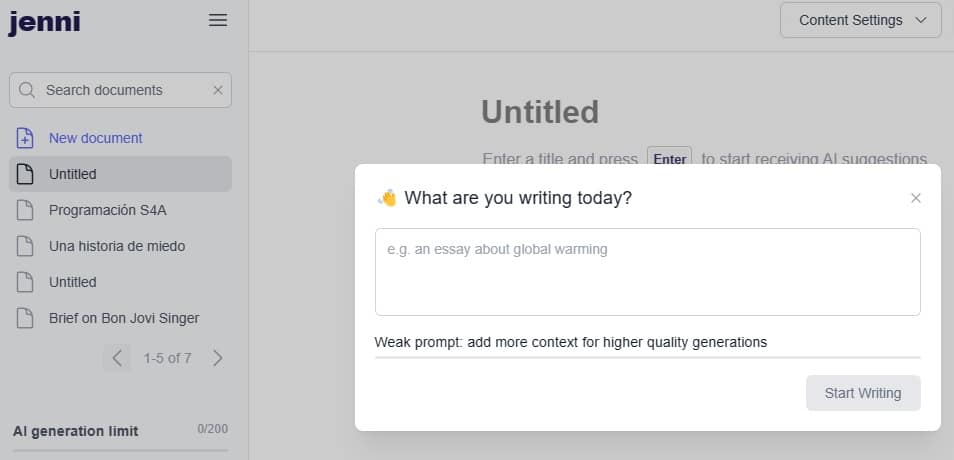The height and width of the screenshot is (460, 954).
Task: Click the search magnifier icon
Action: click(26, 90)
